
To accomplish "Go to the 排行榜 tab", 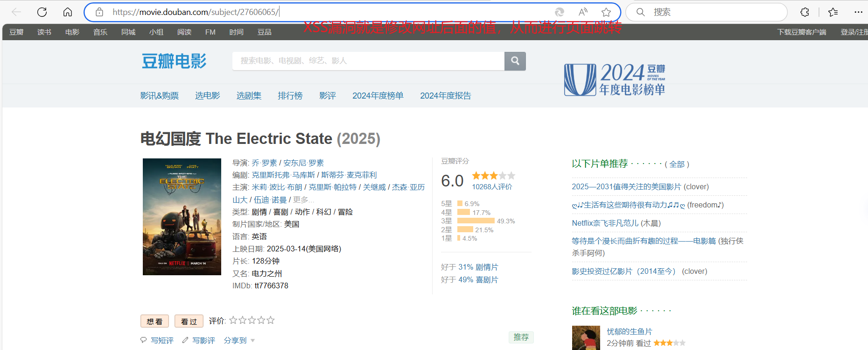I will [290, 96].
